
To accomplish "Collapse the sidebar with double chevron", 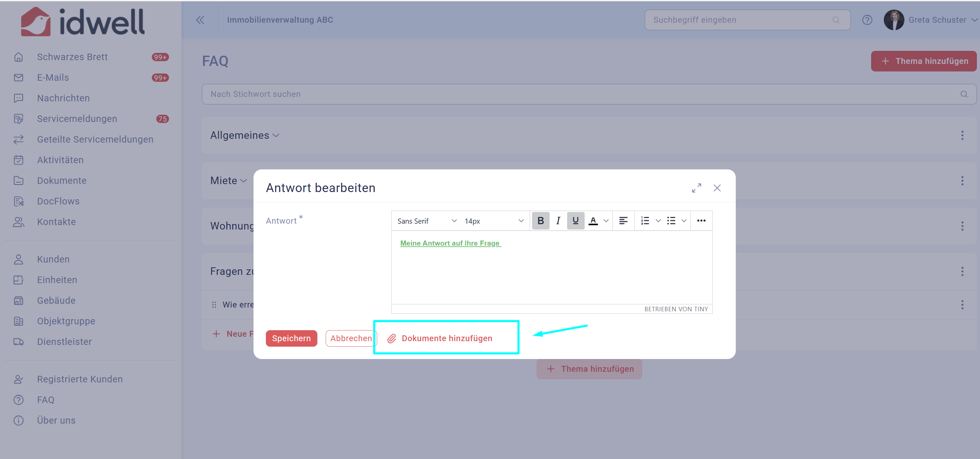I will pos(200,20).
